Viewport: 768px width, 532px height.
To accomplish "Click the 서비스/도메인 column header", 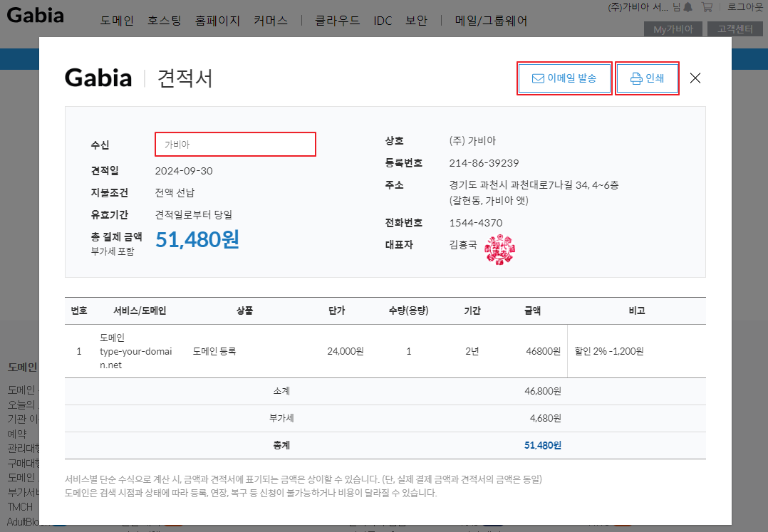I will 140,311.
